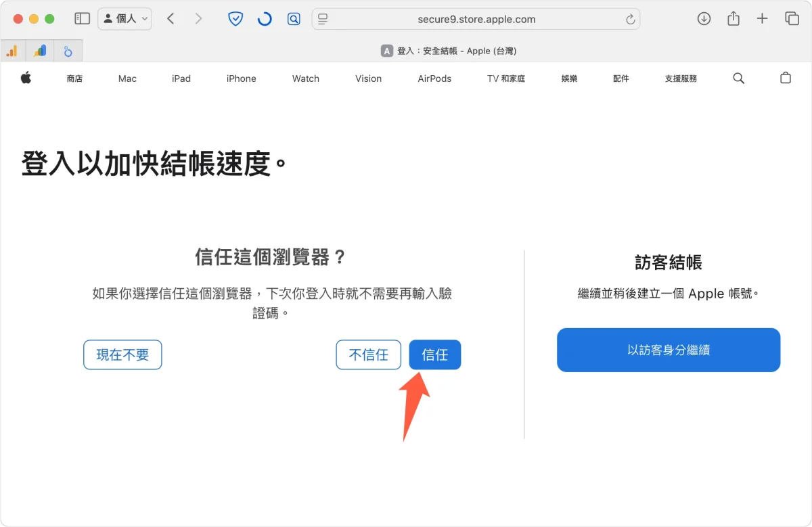This screenshot has width=812, height=527.
Task: Open the Watch menu item
Action: click(x=306, y=78)
